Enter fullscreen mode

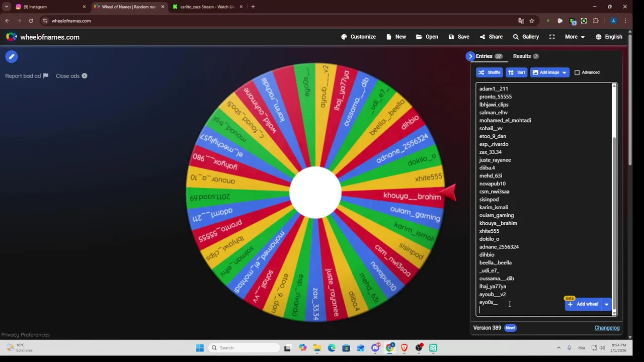pos(552,37)
